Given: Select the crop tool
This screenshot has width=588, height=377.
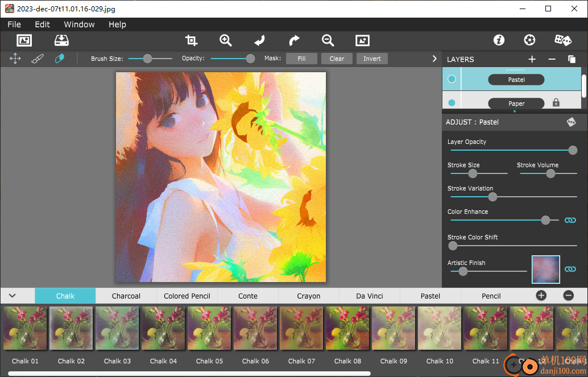Looking at the screenshot, I should tap(191, 40).
